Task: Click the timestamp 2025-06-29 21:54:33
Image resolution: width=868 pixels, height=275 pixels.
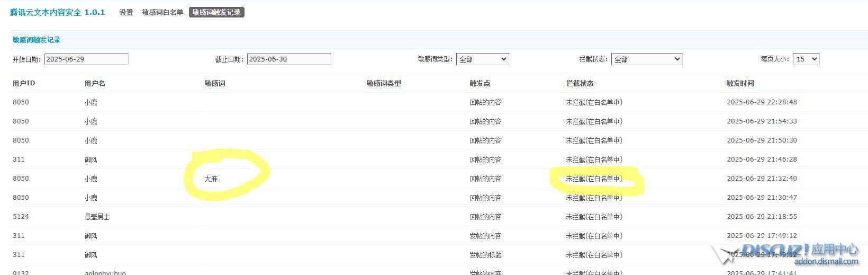Action: point(762,121)
